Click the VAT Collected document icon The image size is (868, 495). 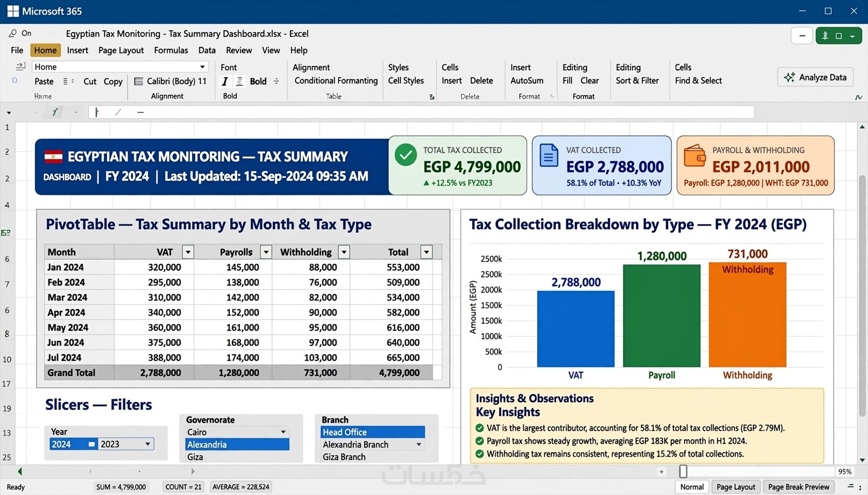[x=549, y=156]
